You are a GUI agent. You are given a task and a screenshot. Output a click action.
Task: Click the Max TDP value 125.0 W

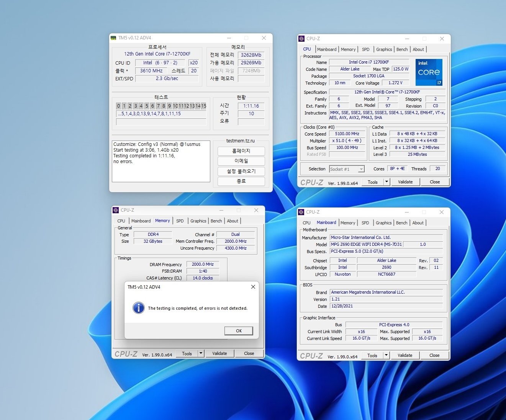coord(401,69)
